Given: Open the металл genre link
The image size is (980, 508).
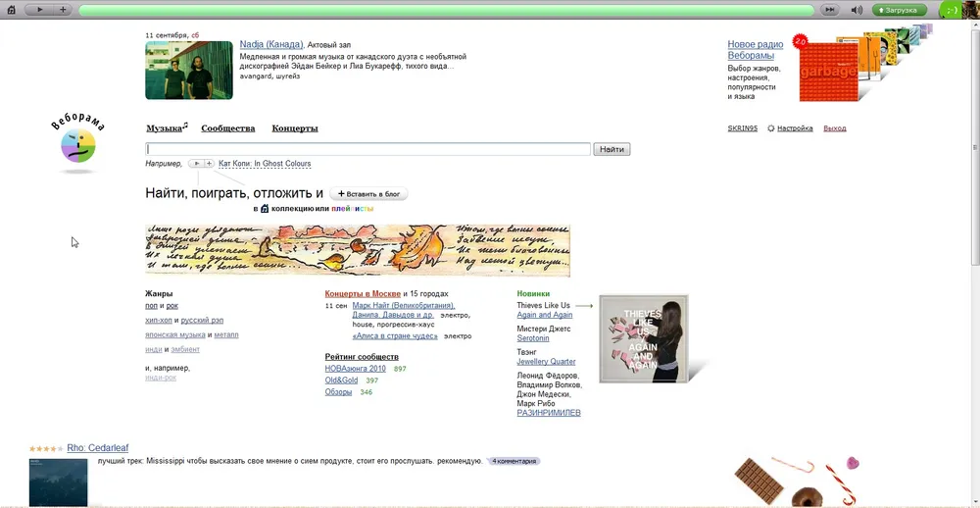Looking at the screenshot, I should (226, 334).
